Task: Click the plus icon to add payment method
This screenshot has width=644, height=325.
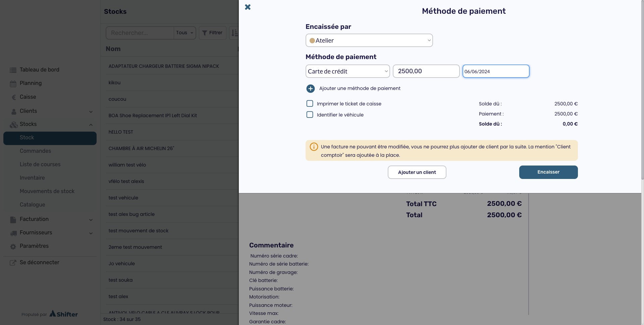Action: tap(310, 89)
